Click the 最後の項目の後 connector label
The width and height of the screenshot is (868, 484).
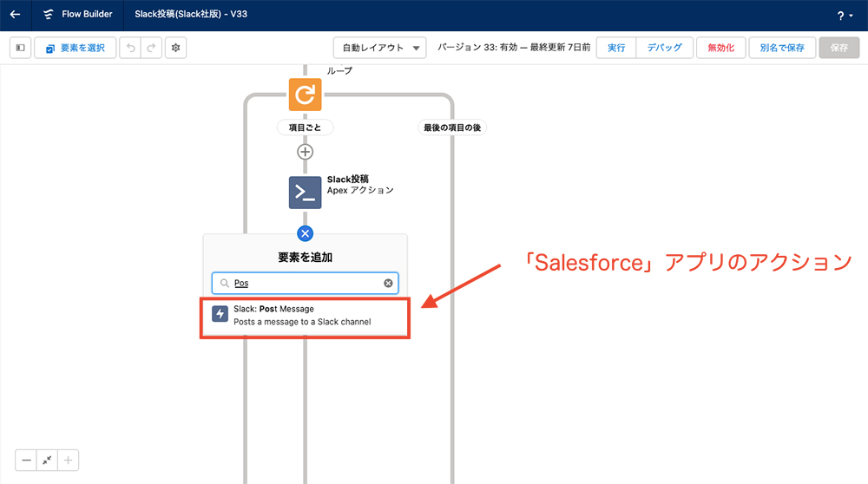point(452,128)
